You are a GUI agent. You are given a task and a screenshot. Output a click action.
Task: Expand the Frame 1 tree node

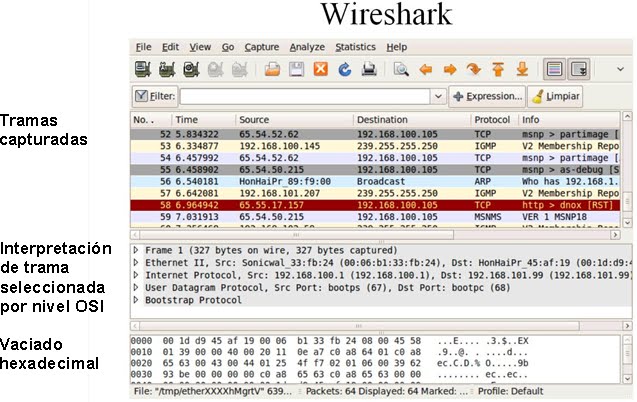136,250
